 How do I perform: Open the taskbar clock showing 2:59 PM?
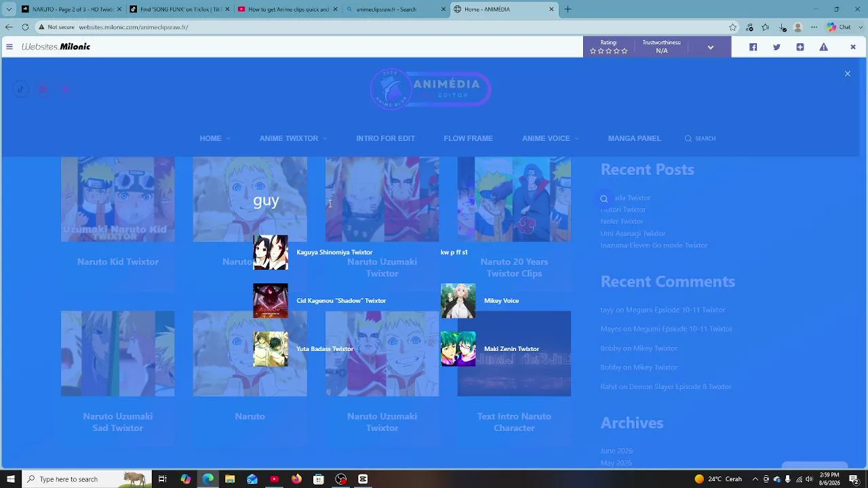829,479
